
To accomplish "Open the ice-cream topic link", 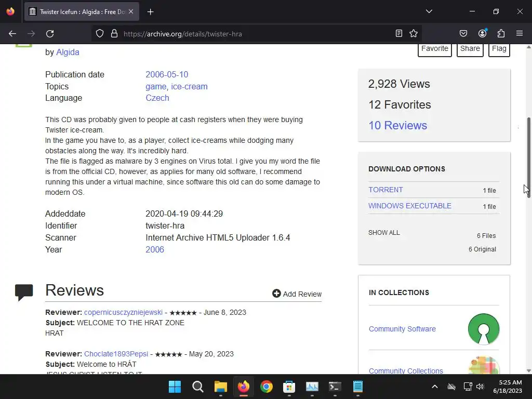I will [189, 87].
